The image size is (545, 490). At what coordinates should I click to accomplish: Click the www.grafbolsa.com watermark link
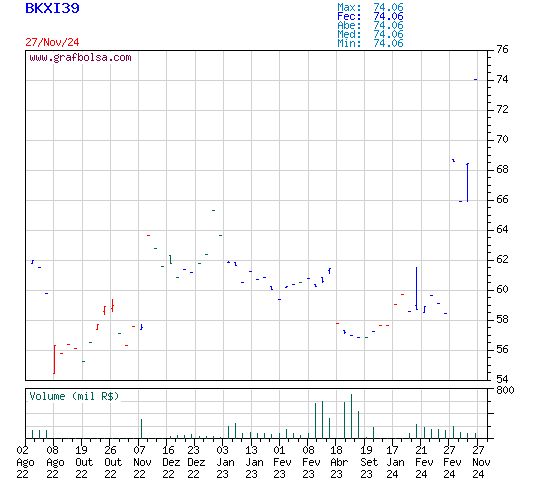(80, 57)
